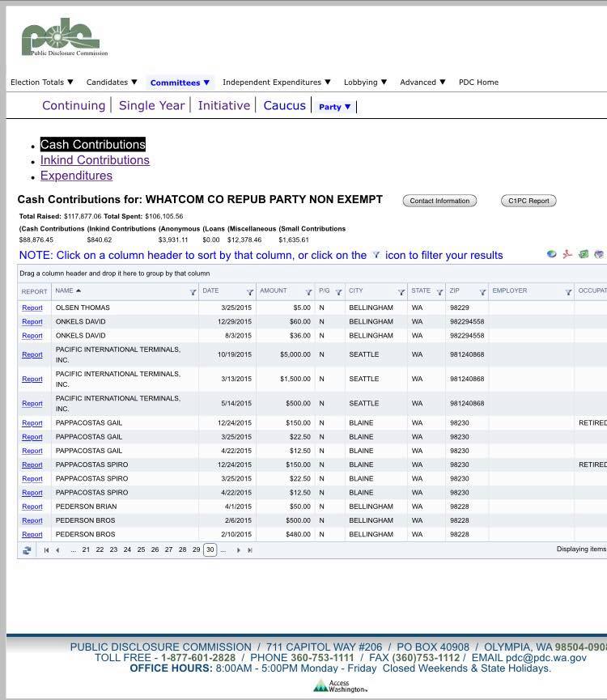Expand the Lobbying dropdown menu
The width and height of the screenshot is (607, 700).
pyautogui.click(x=365, y=83)
